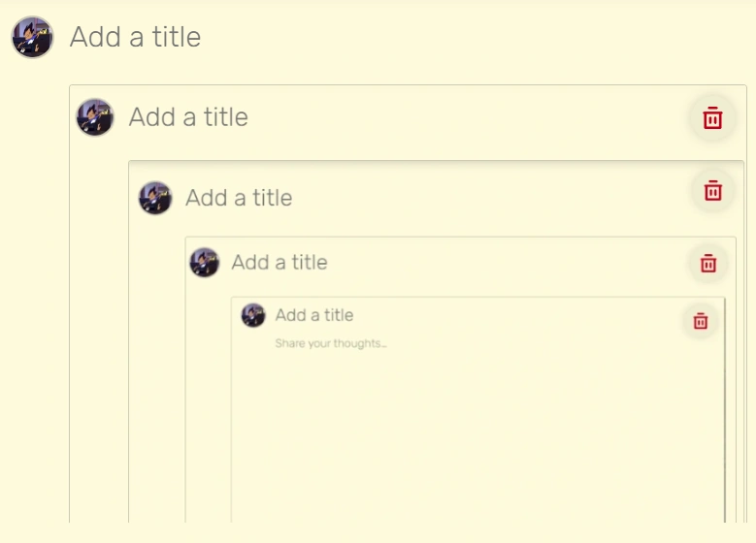Remove the second-level nested card via trash icon
The width and height of the screenshot is (756, 543).
[x=712, y=190]
